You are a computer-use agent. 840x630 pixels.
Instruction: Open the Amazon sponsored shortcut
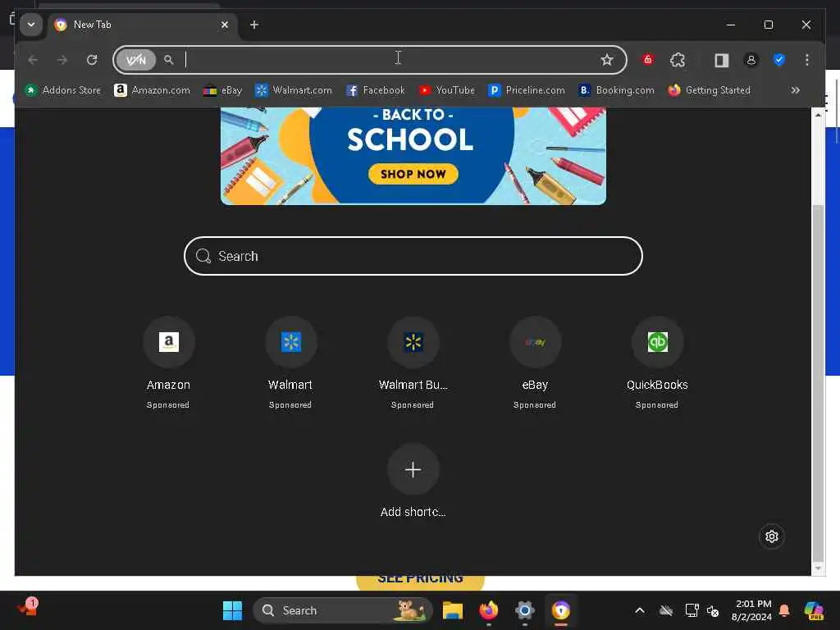[x=169, y=362]
